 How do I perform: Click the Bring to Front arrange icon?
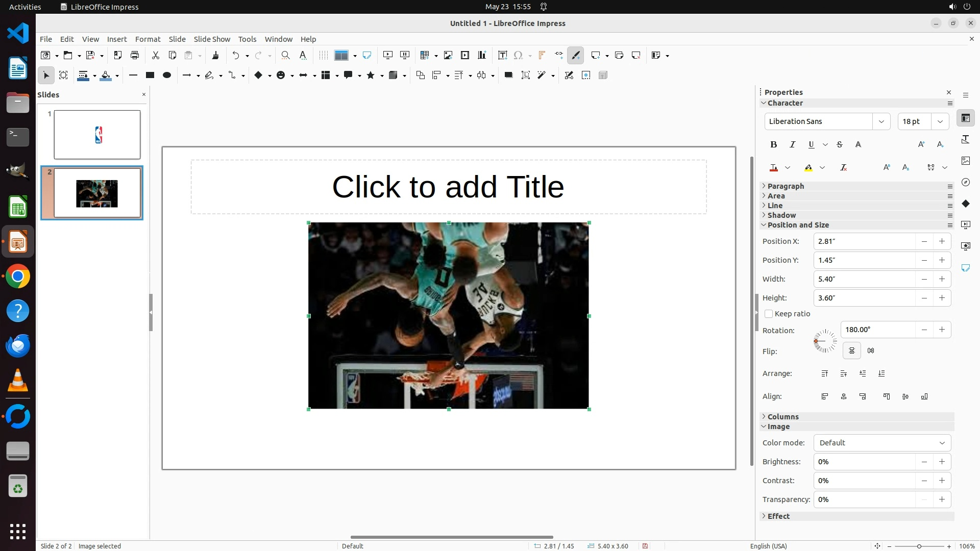(x=825, y=374)
